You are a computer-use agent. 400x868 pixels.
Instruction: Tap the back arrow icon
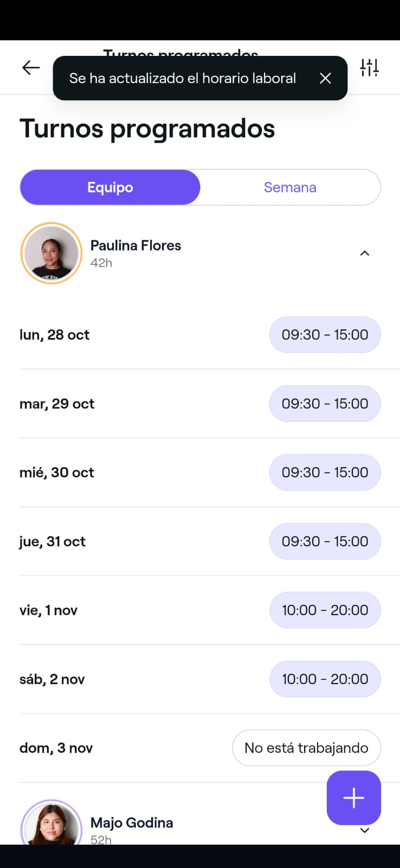point(31,68)
